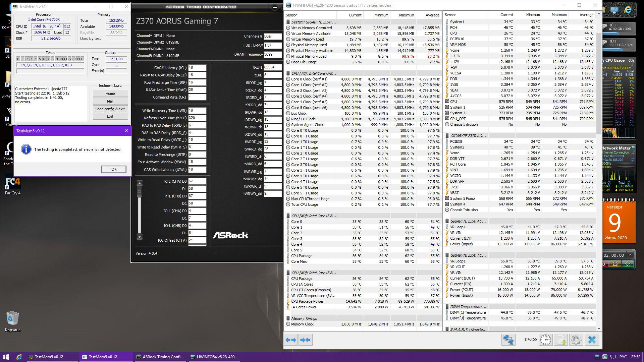The image size is (644, 362).
Task: Click shutdown timer gadget power icon
Action: [615, 264]
